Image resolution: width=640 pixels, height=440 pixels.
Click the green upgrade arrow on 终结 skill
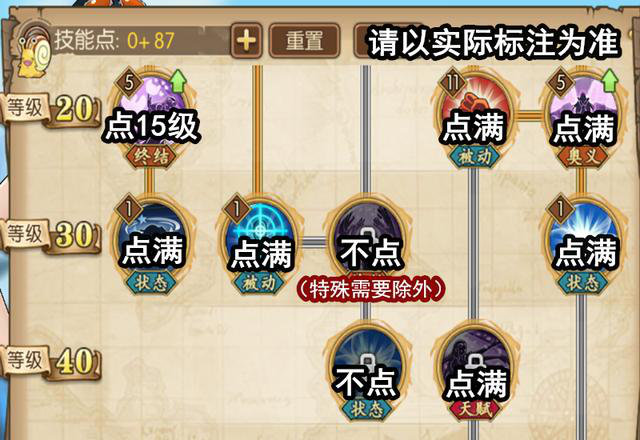click(x=178, y=80)
